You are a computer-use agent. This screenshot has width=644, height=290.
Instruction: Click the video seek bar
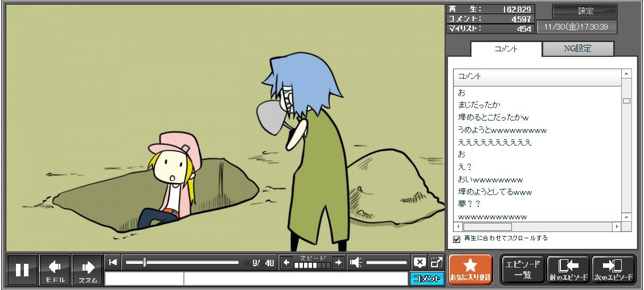[182, 262]
